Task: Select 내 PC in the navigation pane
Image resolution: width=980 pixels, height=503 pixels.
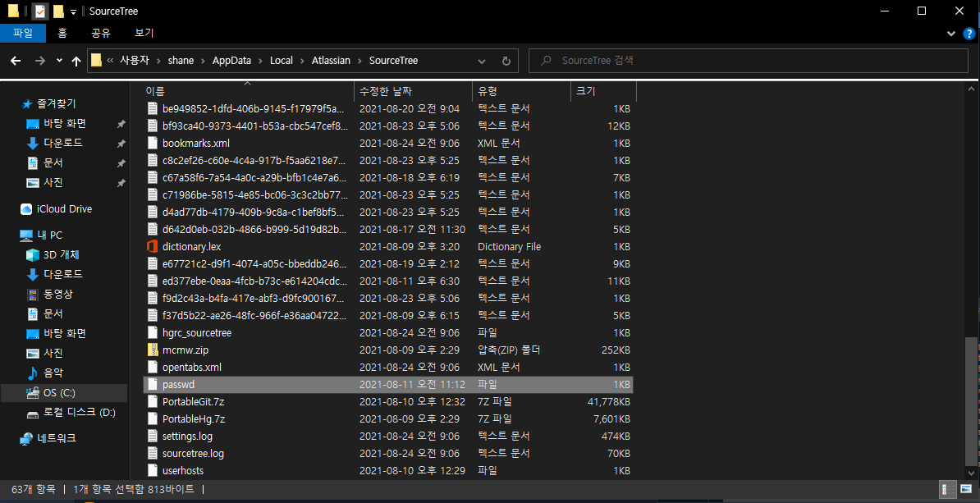Action: tap(49, 235)
